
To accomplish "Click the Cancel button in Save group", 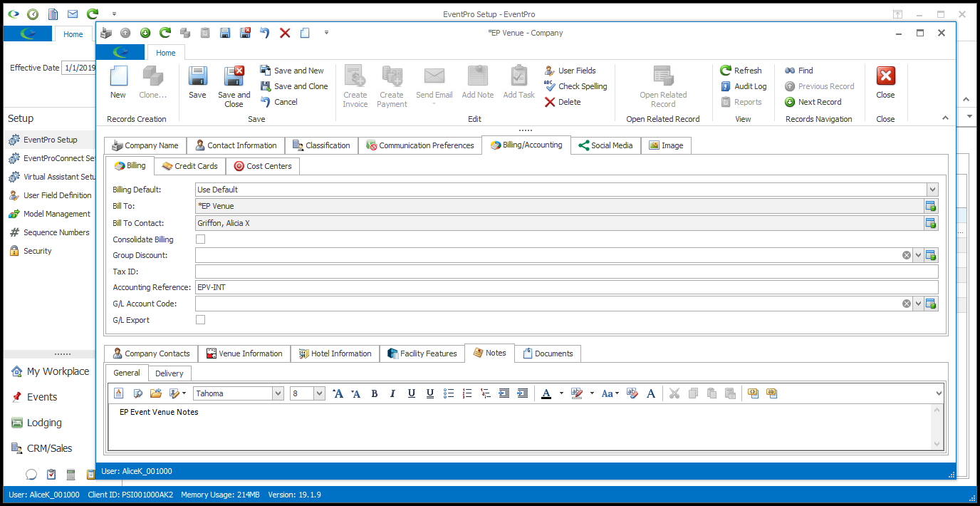I will tap(279, 102).
